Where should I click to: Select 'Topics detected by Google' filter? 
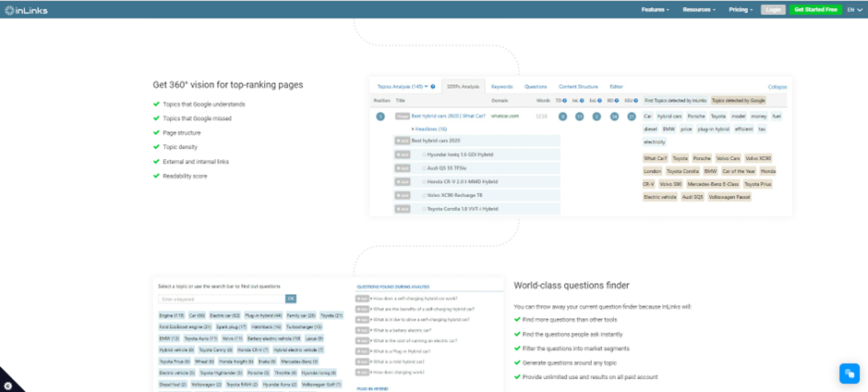tap(739, 101)
